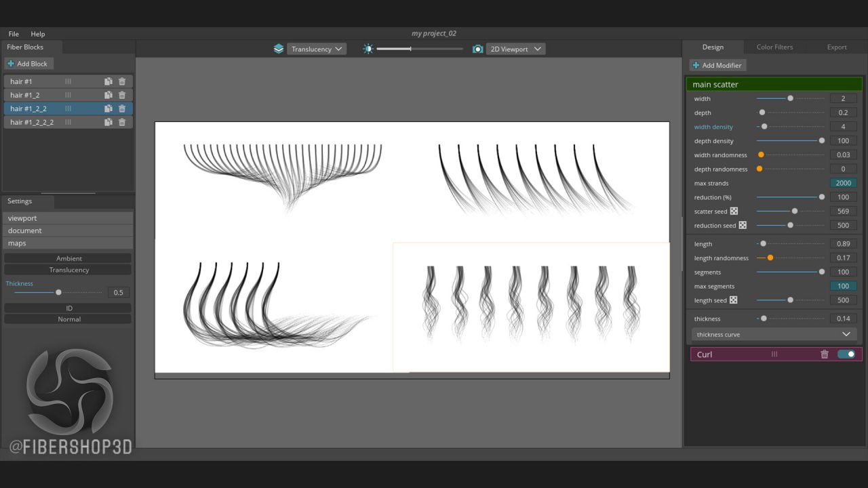The width and height of the screenshot is (868, 488).
Task: Randomize the reduction seed dice icon
Action: pos(743,226)
